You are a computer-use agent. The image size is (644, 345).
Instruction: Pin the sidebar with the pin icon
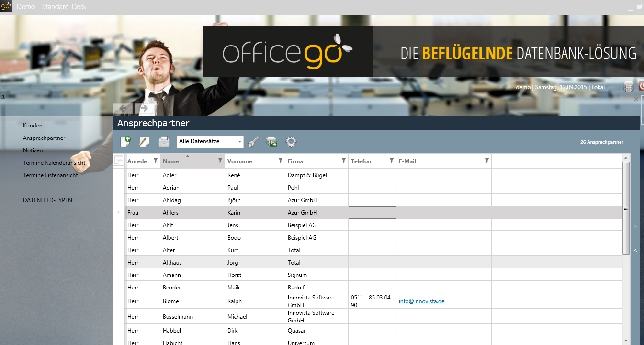2,98
